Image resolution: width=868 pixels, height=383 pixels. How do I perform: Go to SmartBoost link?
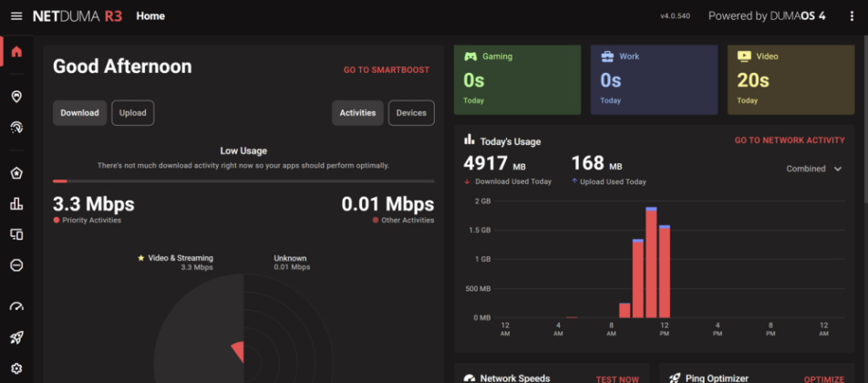[387, 69]
